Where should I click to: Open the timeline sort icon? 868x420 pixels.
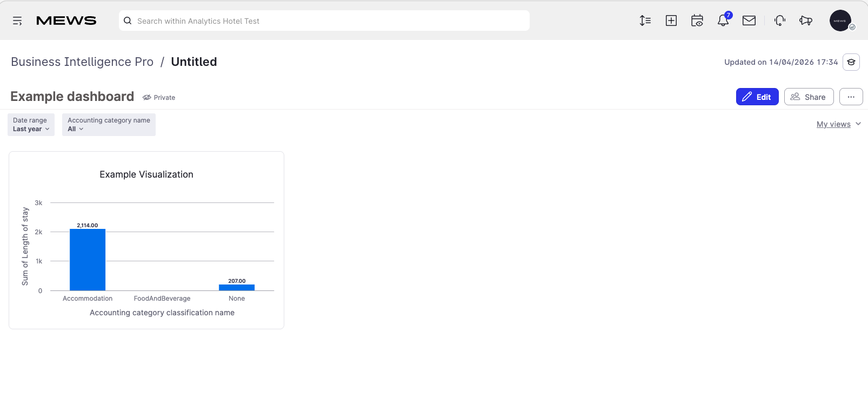[645, 21]
